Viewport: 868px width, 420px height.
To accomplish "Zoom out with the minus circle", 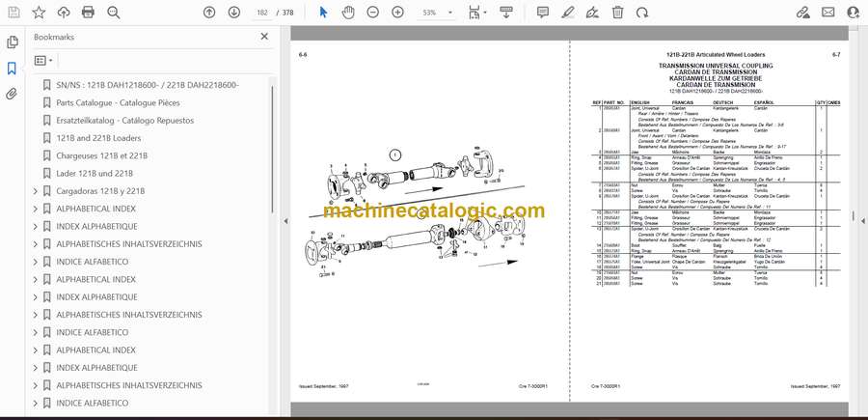I will pyautogui.click(x=373, y=13).
